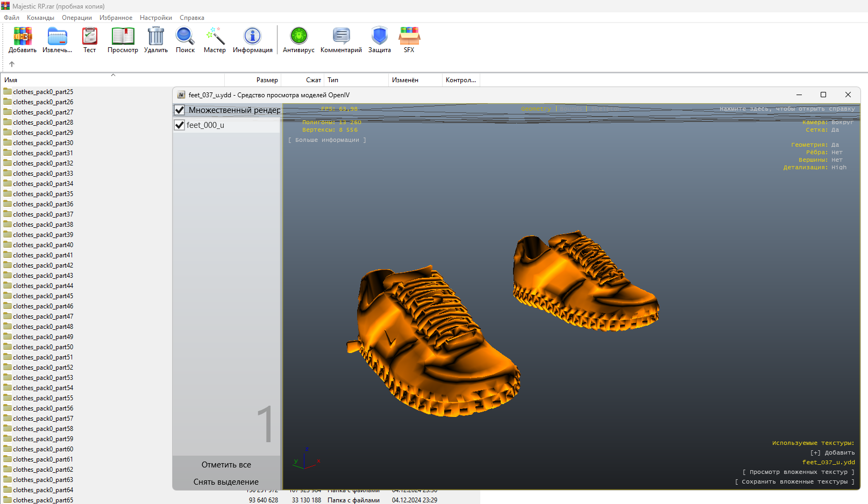Expand the Больше информации section
The image size is (868, 504).
coord(327,140)
